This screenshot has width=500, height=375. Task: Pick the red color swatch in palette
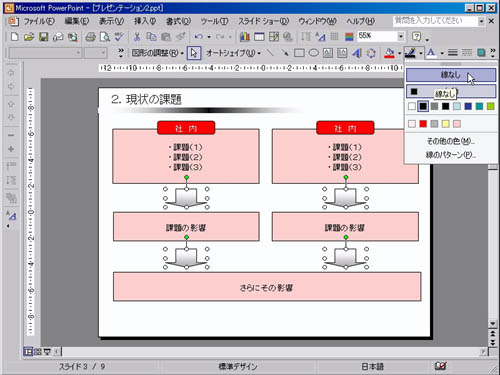423,124
